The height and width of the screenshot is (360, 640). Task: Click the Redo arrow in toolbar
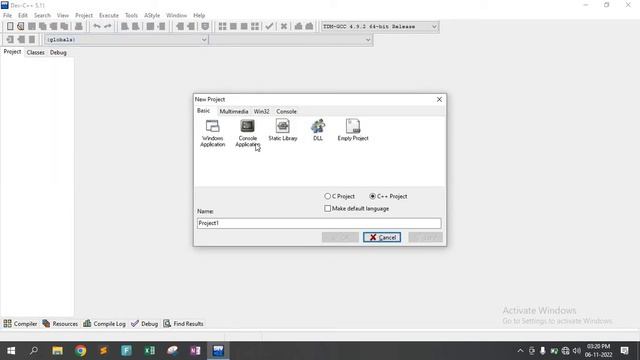tap(108, 26)
